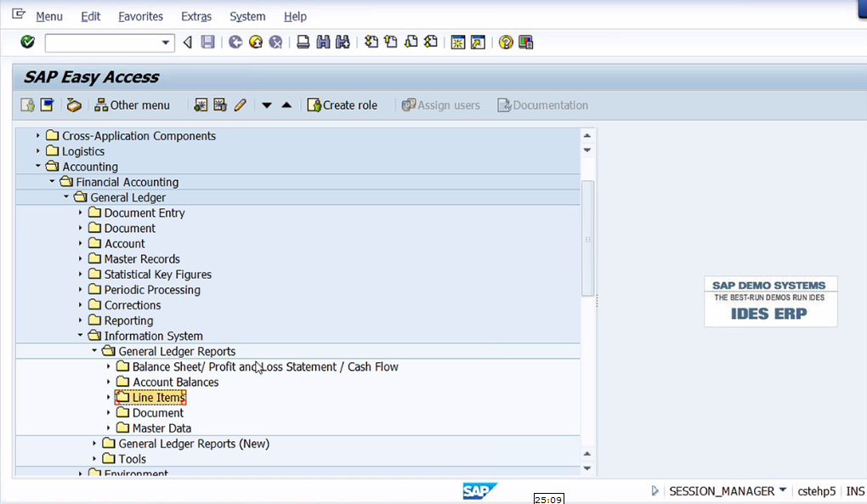Image resolution: width=867 pixels, height=504 pixels.
Task: Open the System menu
Action: pyautogui.click(x=247, y=17)
